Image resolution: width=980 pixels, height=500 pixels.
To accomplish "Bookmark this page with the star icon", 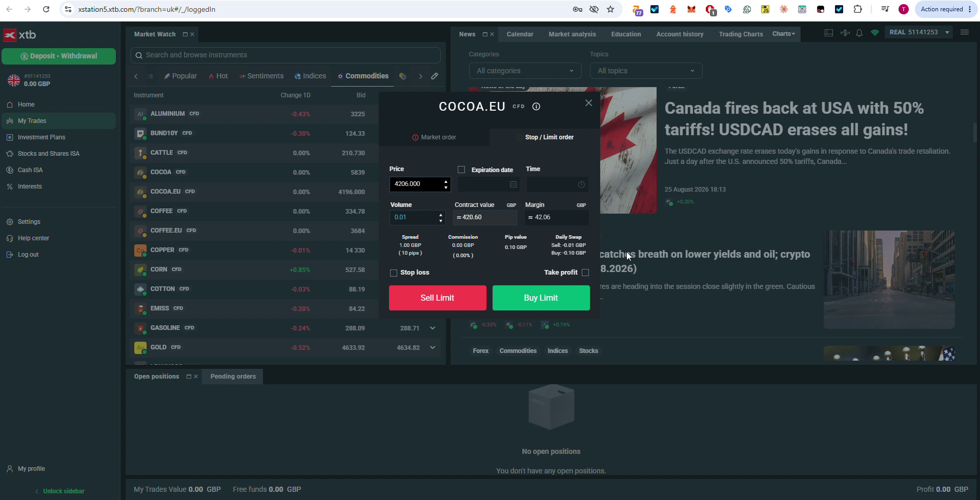I will [x=610, y=9].
